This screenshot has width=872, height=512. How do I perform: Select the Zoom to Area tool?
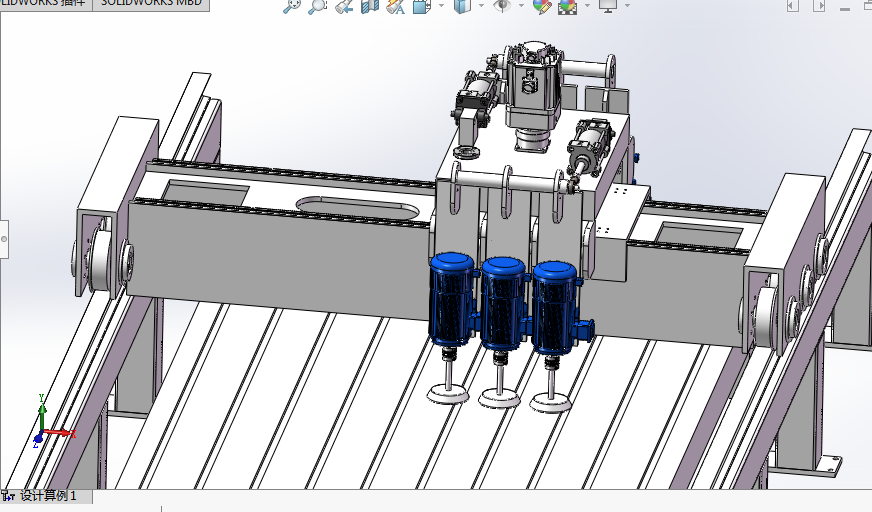coord(318,6)
